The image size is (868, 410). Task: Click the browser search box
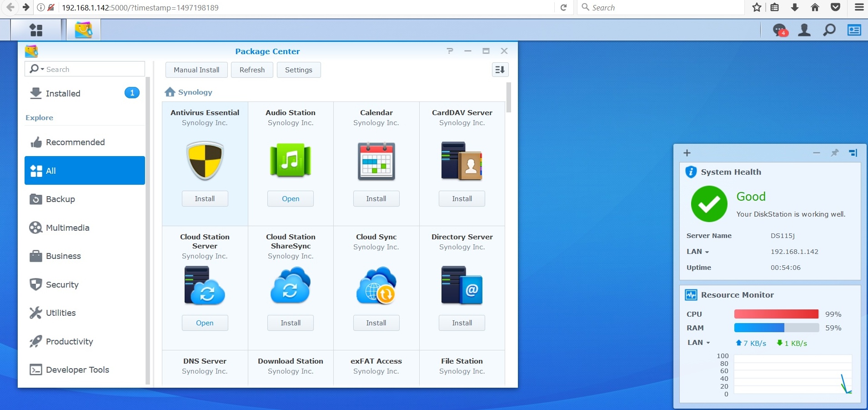coord(660,7)
